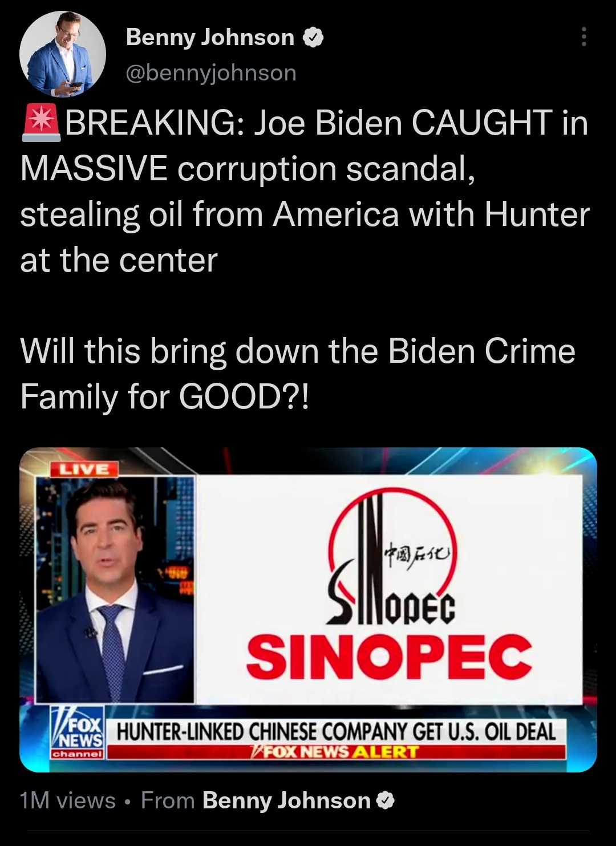Open the @bennyjohnson handle
This screenshot has width=616, height=846.
click(210, 73)
